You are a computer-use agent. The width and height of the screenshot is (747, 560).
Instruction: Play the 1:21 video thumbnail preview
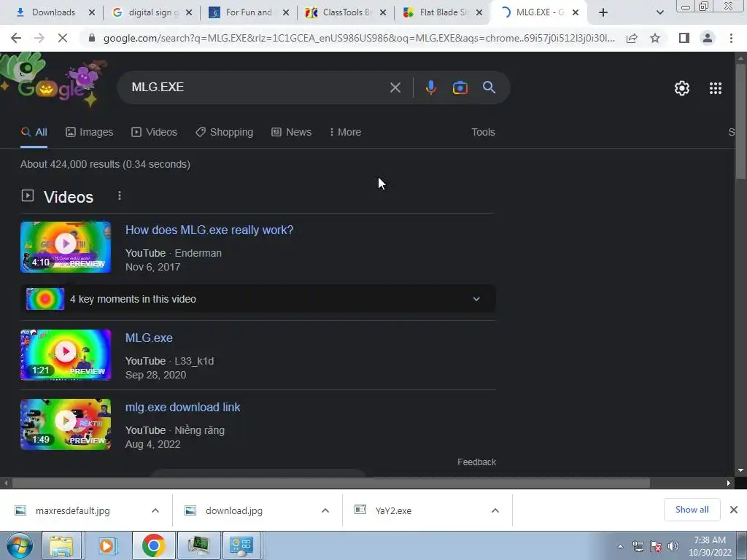(x=66, y=355)
